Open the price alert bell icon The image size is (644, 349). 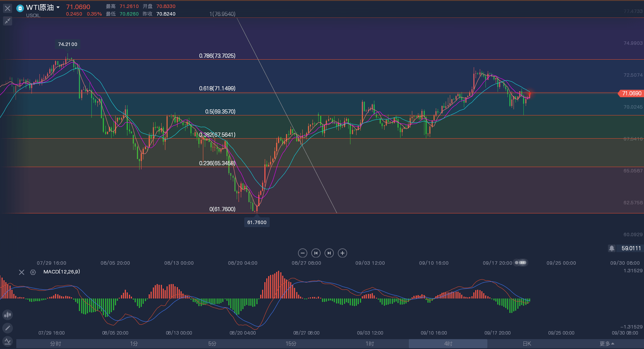(x=612, y=248)
